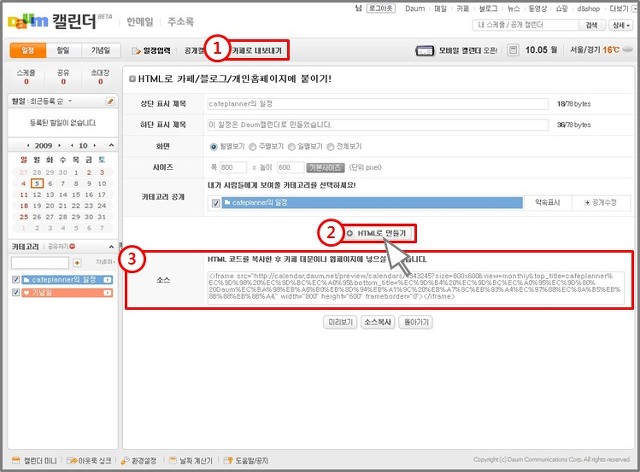Click the 기본사이즈 button
640x472 pixels.
click(x=325, y=167)
